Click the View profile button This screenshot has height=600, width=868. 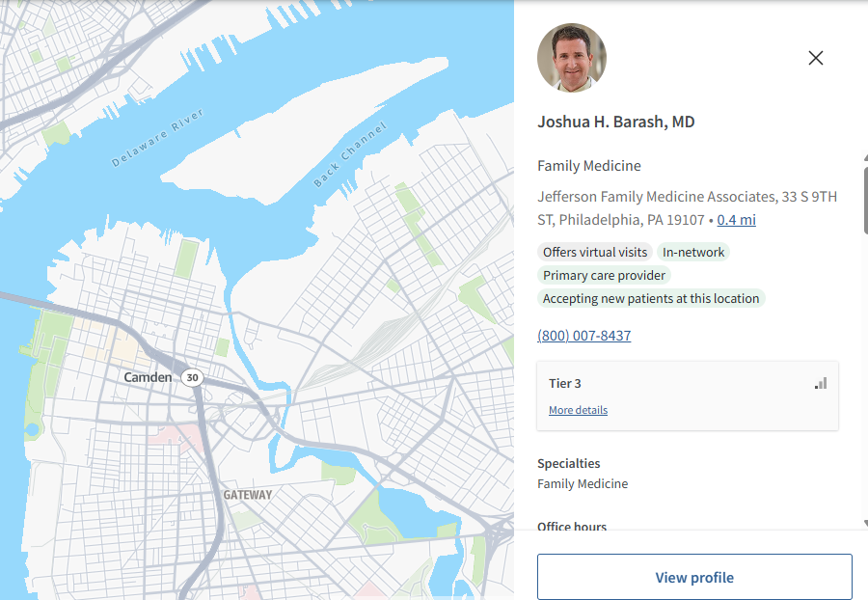[x=694, y=577]
